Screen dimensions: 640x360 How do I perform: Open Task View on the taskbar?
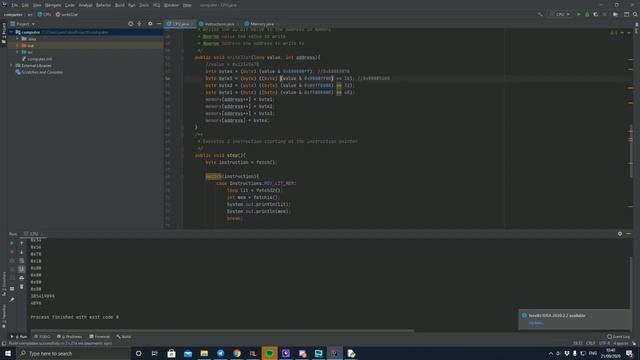155,353
